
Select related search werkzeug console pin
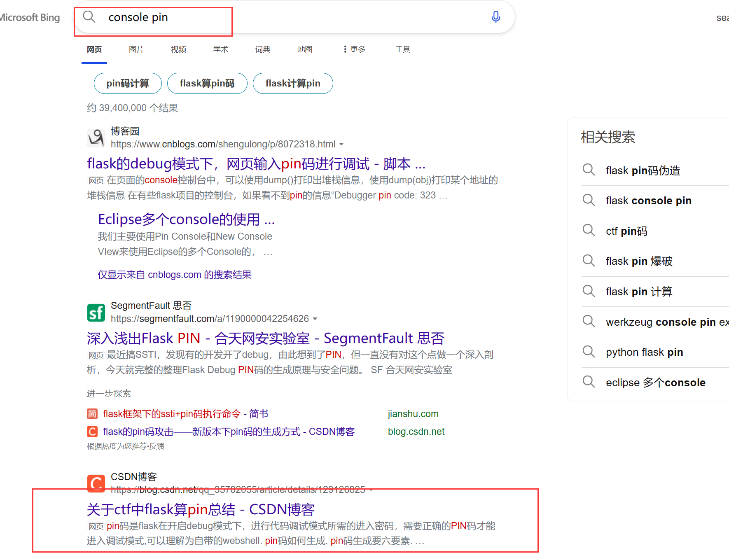(667, 322)
